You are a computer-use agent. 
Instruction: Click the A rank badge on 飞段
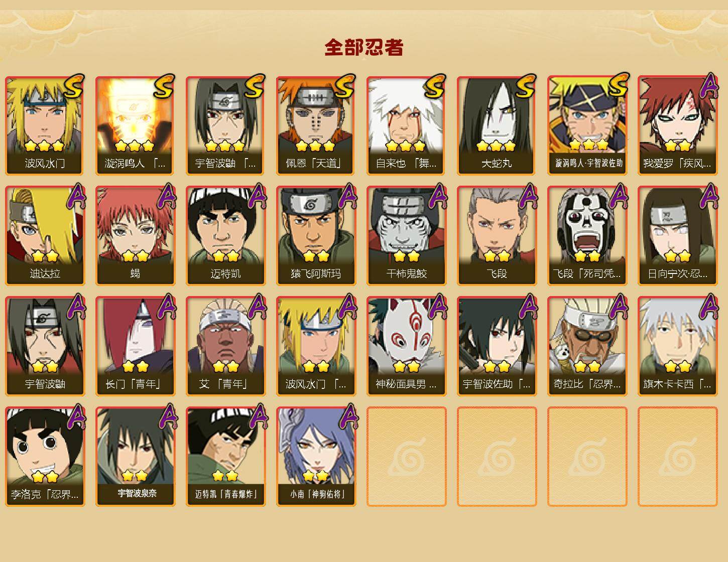click(x=527, y=196)
